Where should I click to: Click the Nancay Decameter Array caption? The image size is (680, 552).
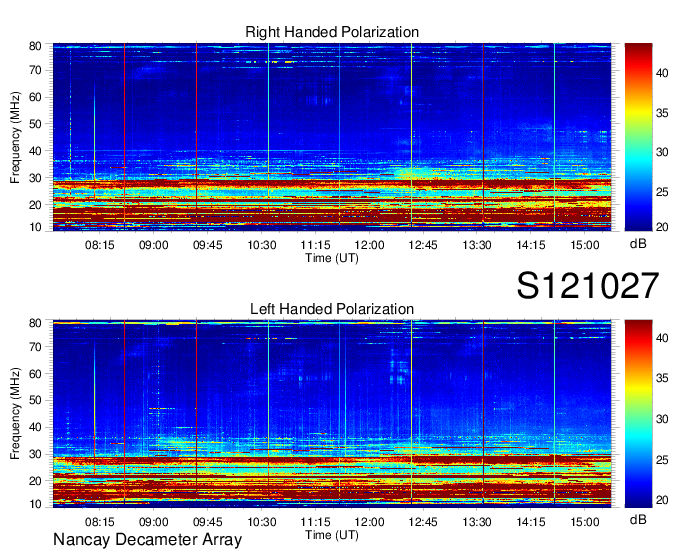(147, 540)
